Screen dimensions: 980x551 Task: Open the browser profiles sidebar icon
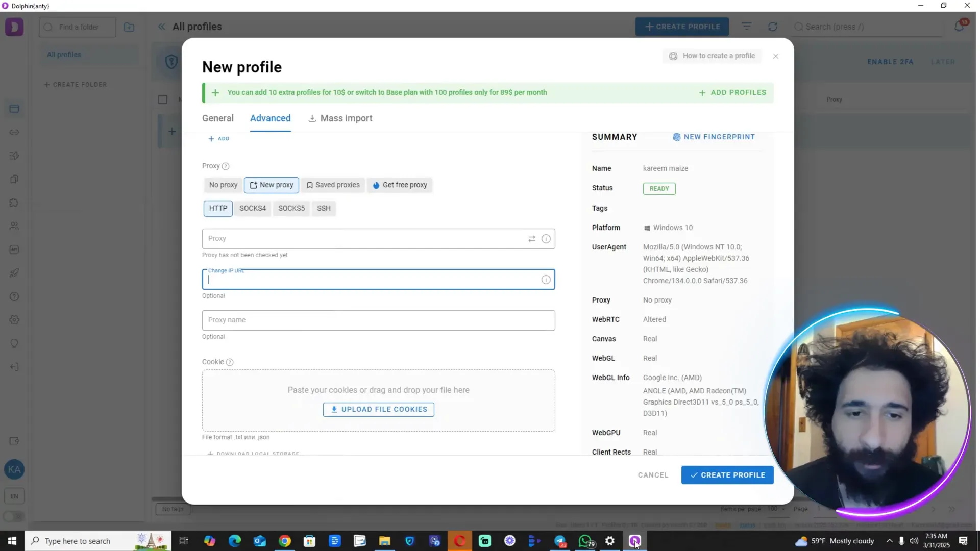point(14,109)
